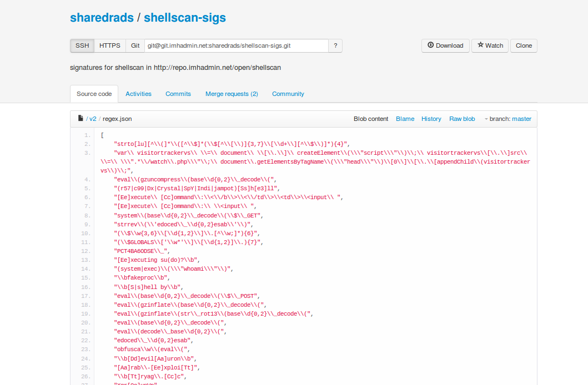Switch clone protocol to HTTPS
Viewport: 588px width, 385px height.
point(109,45)
